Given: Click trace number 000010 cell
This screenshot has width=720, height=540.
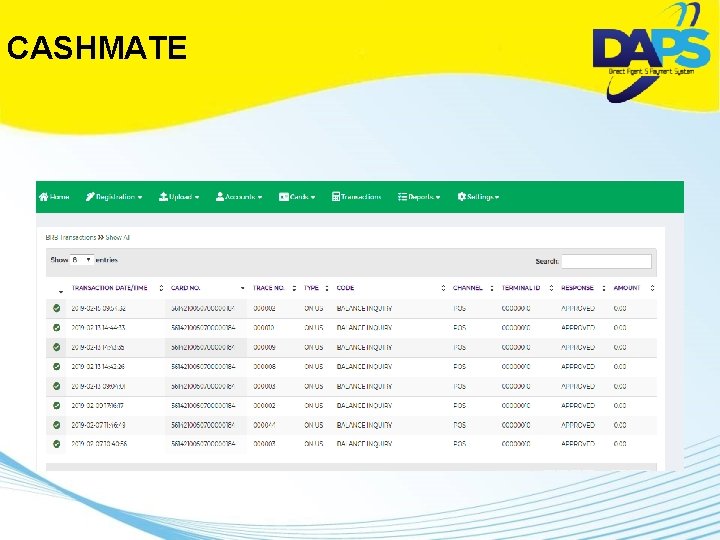Looking at the screenshot, I should tap(264, 328).
